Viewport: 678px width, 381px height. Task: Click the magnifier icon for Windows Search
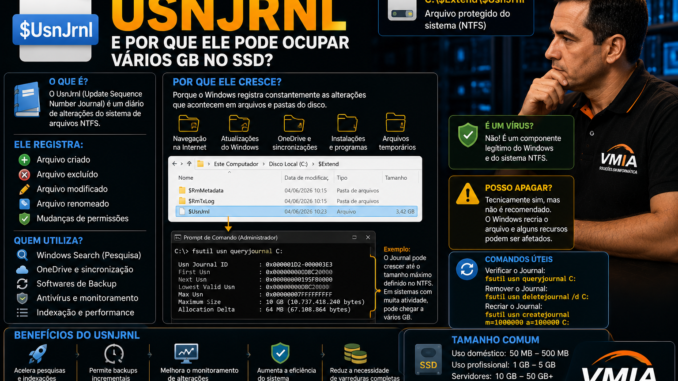pos(22,255)
